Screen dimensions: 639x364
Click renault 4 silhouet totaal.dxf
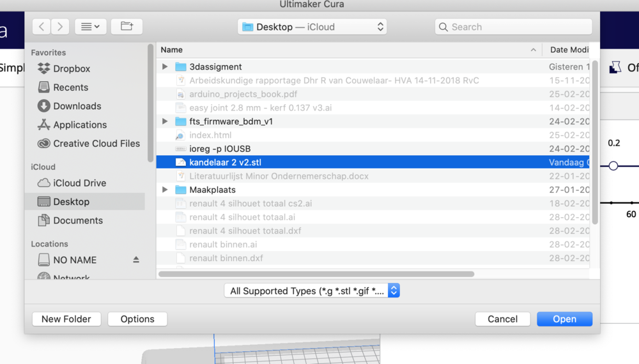pyautogui.click(x=373, y=231)
